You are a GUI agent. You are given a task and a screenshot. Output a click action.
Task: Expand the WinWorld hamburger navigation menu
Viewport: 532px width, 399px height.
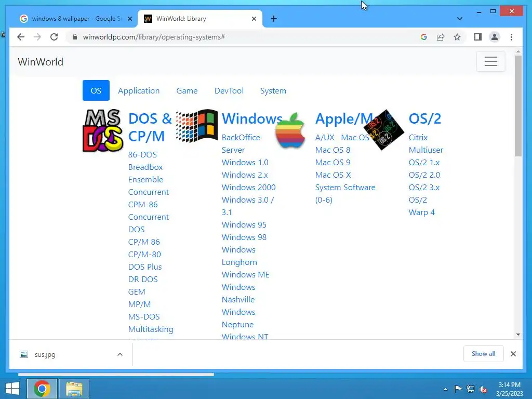(490, 61)
